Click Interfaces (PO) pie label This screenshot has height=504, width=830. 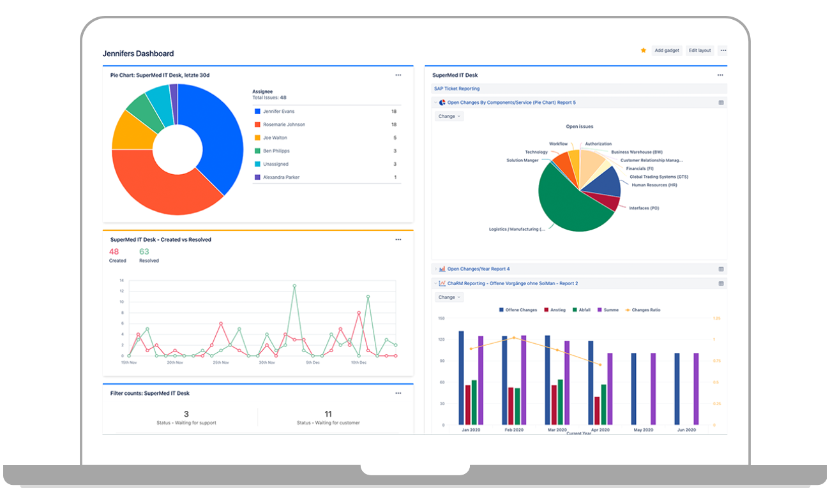644,208
